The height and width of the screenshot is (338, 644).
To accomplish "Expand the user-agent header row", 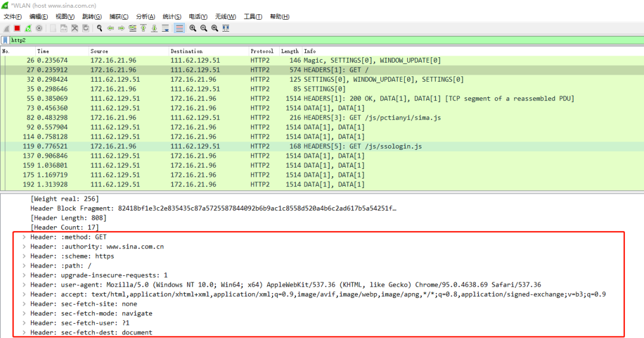I will pos(24,285).
